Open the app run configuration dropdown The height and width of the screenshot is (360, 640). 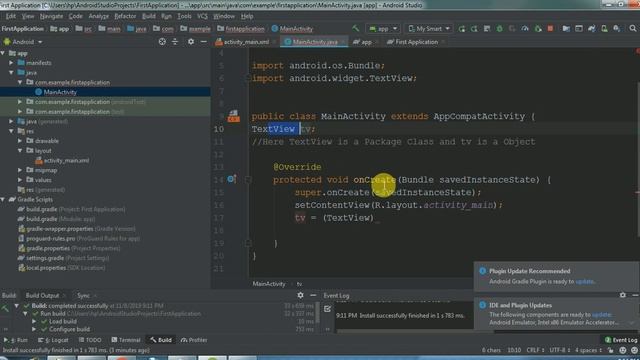382,29
